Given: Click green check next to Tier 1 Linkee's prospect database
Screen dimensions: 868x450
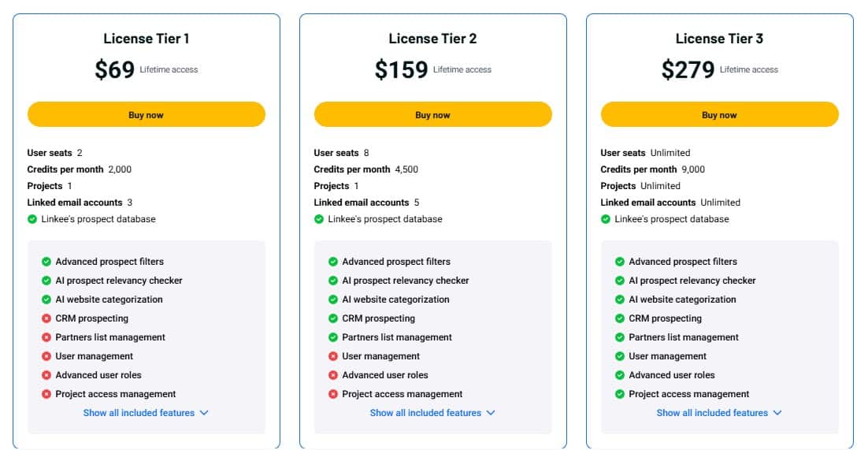Looking at the screenshot, I should 32,219.
